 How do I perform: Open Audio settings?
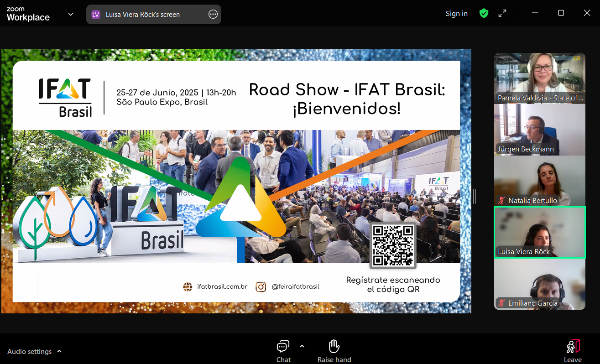point(30,352)
